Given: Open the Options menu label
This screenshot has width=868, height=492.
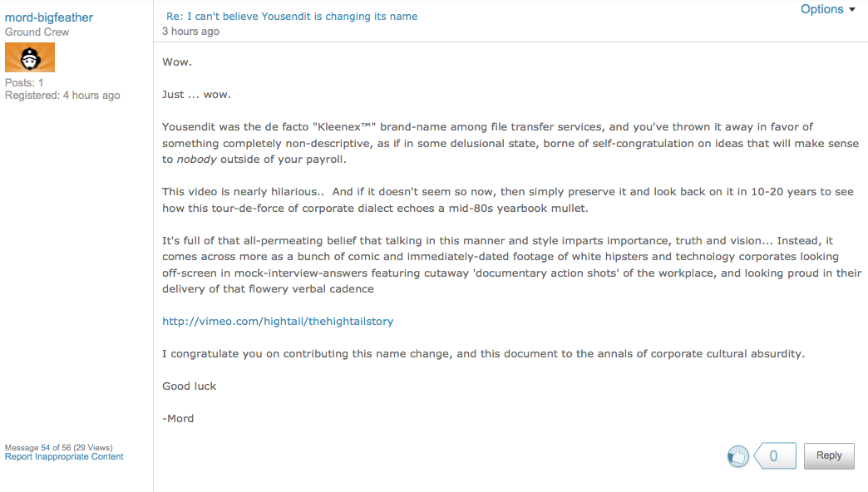Looking at the screenshot, I should pos(821,9).
